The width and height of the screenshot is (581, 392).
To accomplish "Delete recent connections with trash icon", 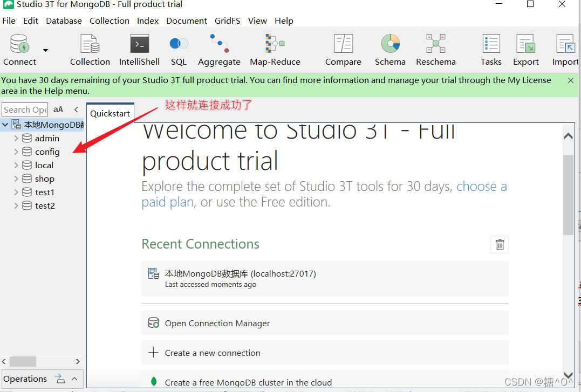I will pyautogui.click(x=500, y=245).
